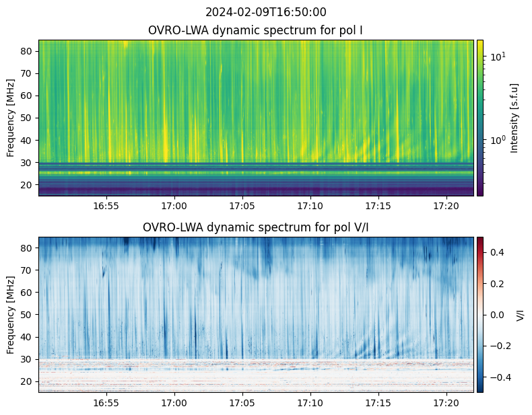The image size is (532, 415).
Task: Click the V/I colorbar axis label
Action: (520, 315)
